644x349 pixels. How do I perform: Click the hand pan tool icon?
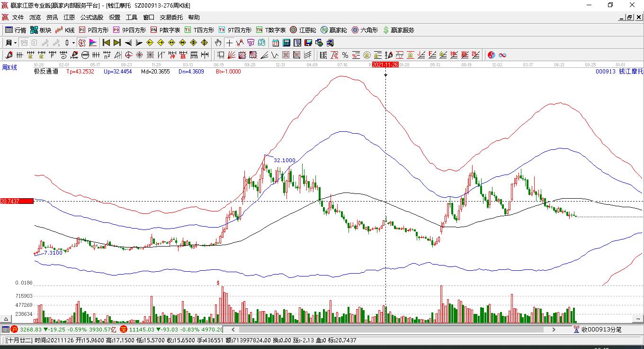[x=218, y=43]
